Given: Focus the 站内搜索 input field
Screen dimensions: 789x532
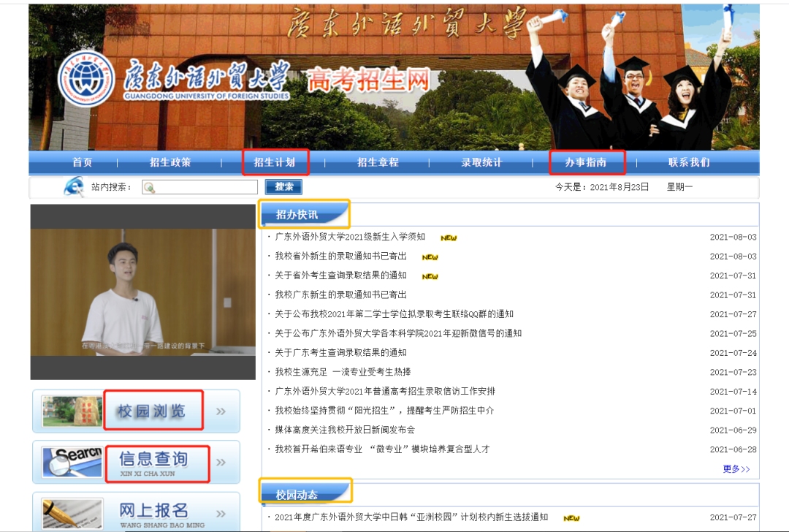Looking at the screenshot, I should [199, 187].
